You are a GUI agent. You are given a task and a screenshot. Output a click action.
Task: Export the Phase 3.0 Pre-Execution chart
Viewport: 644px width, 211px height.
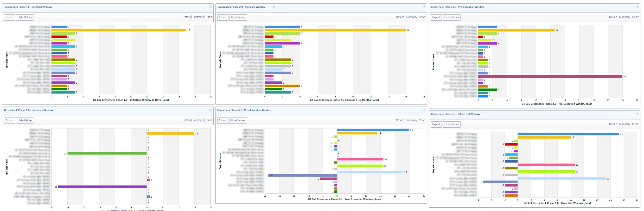click(436, 17)
